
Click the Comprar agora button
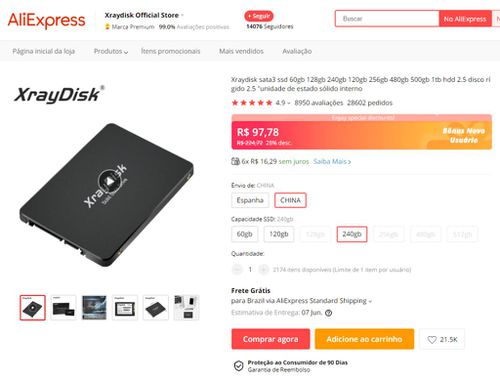271,339
